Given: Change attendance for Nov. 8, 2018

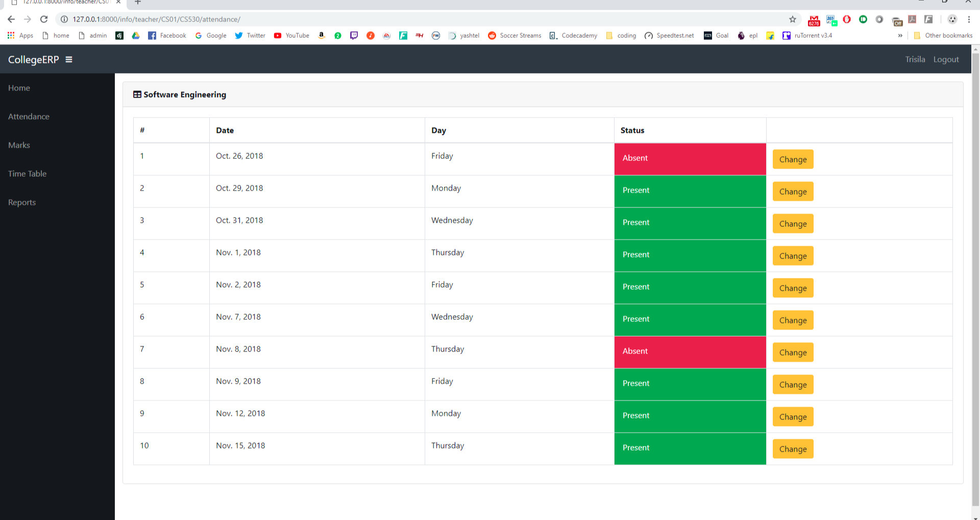Looking at the screenshot, I should (793, 352).
